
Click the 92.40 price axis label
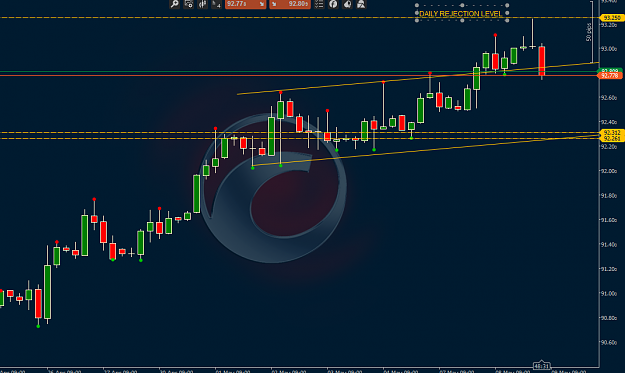[609, 122]
